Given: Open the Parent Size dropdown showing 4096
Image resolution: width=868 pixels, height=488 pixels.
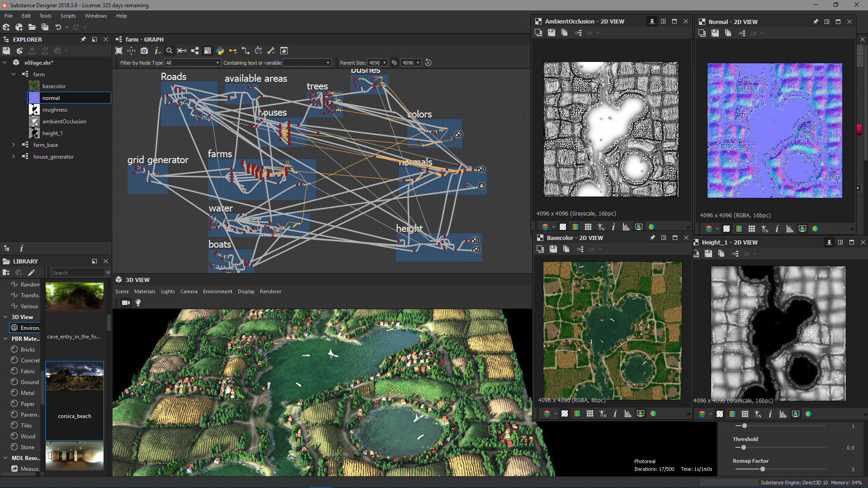Looking at the screenshot, I should coord(377,62).
